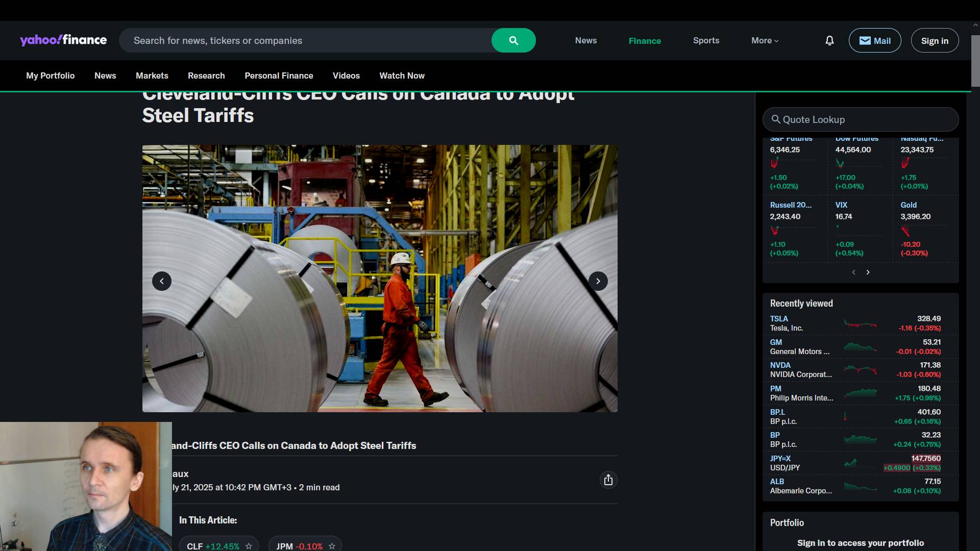Star CLF to add to watchlist
The width and height of the screenshot is (980, 551).
pos(249,546)
